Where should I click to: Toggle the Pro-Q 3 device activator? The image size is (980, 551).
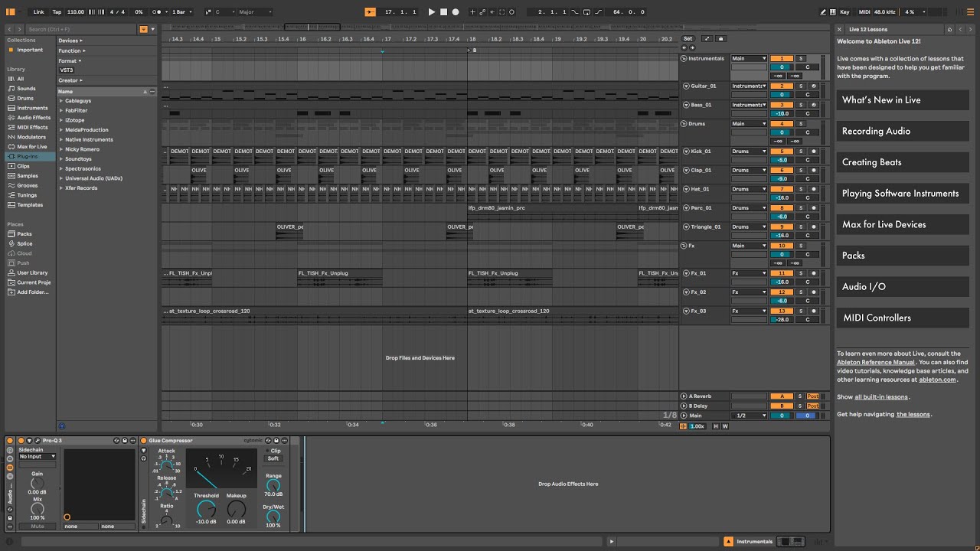coord(21,441)
